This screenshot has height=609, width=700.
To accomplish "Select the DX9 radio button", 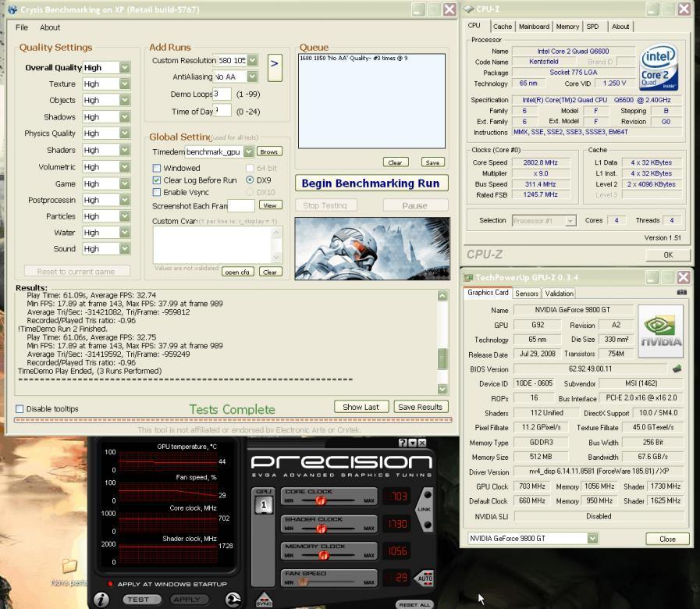I will click(x=250, y=180).
